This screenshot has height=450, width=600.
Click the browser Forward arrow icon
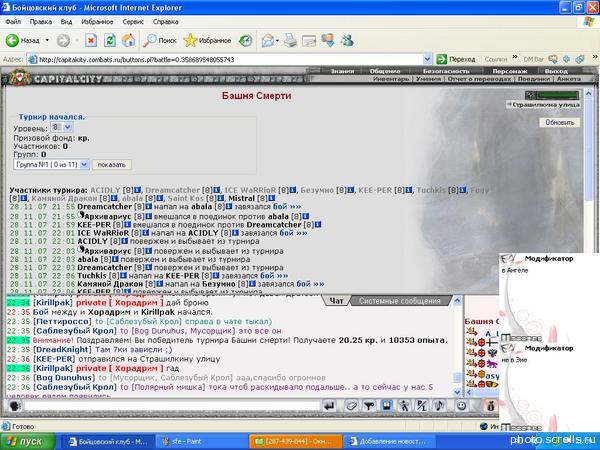pos(63,40)
